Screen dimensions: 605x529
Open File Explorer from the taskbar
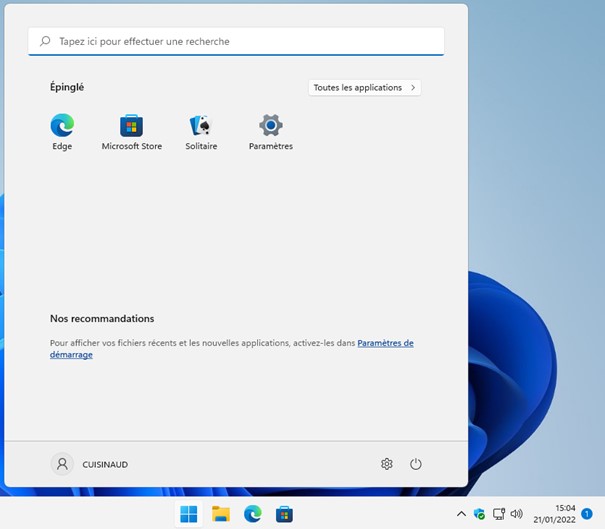click(220, 514)
